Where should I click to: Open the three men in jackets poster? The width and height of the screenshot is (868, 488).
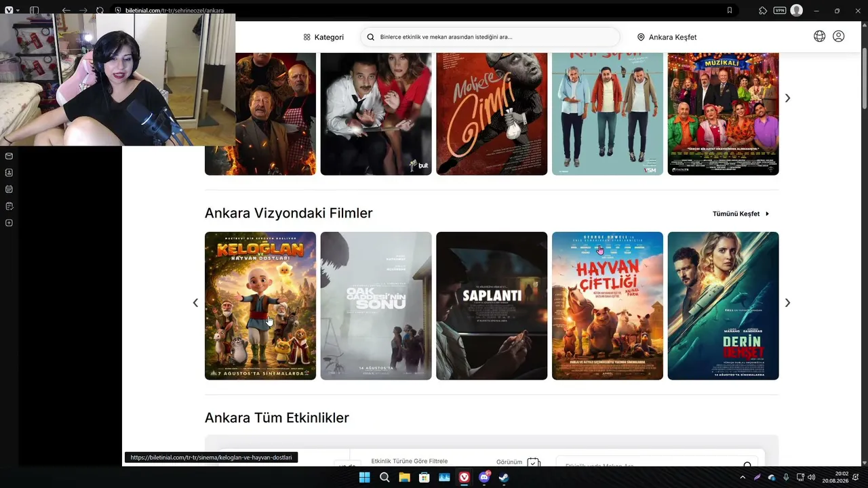[x=608, y=114]
